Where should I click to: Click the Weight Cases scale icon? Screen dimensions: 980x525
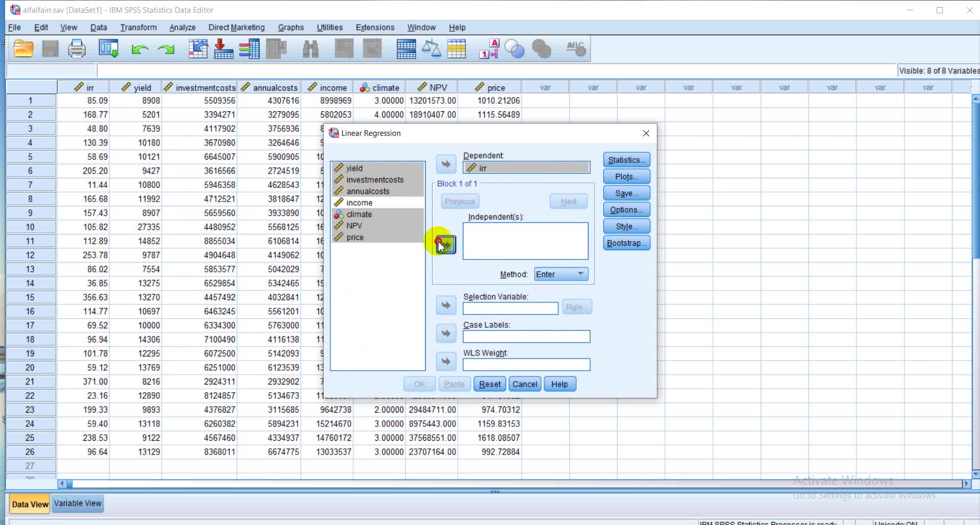click(431, 49)
